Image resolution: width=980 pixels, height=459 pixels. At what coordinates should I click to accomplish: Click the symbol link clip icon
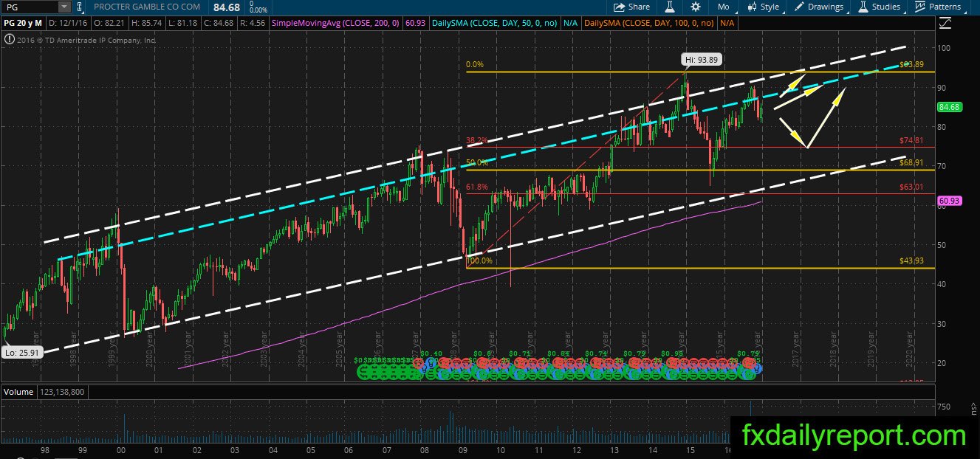tap(80, 7)
